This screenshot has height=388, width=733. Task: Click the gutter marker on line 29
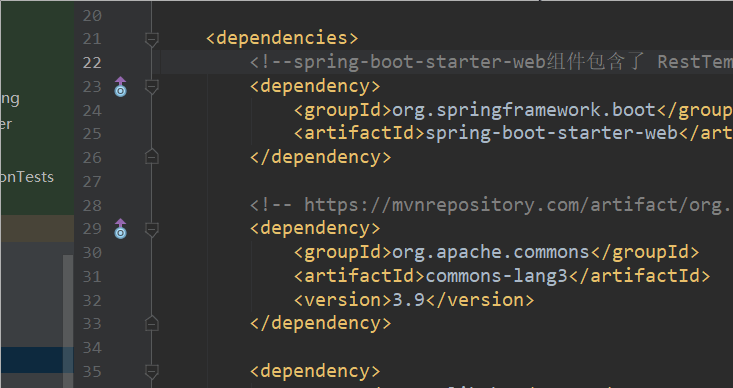click(x=121, y=229)
